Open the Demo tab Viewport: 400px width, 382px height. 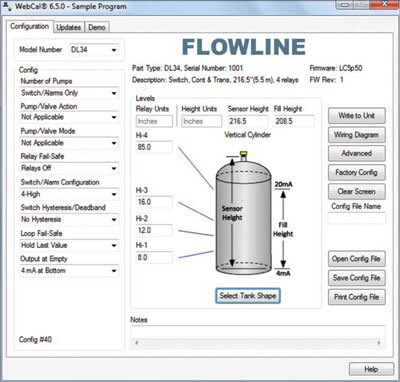97,27
